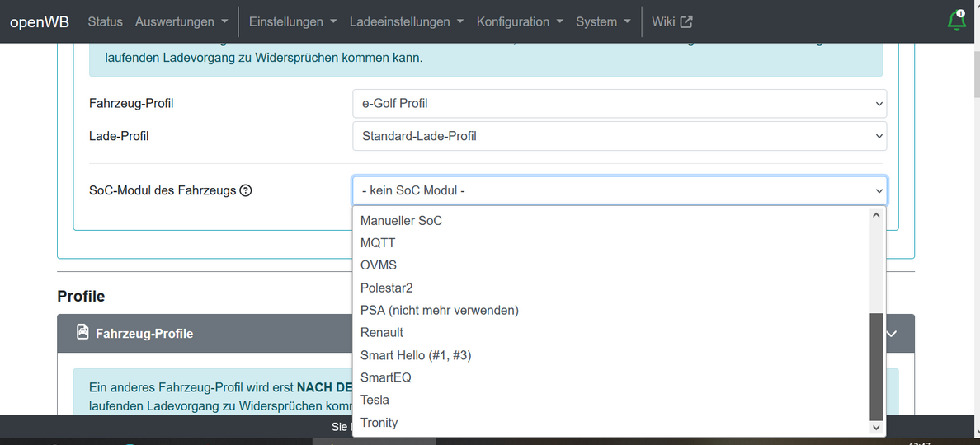The width and height of the screenshot is (980, 445).
Task: Click the dropdown list scroll up arrow
Action: [876, 215]
